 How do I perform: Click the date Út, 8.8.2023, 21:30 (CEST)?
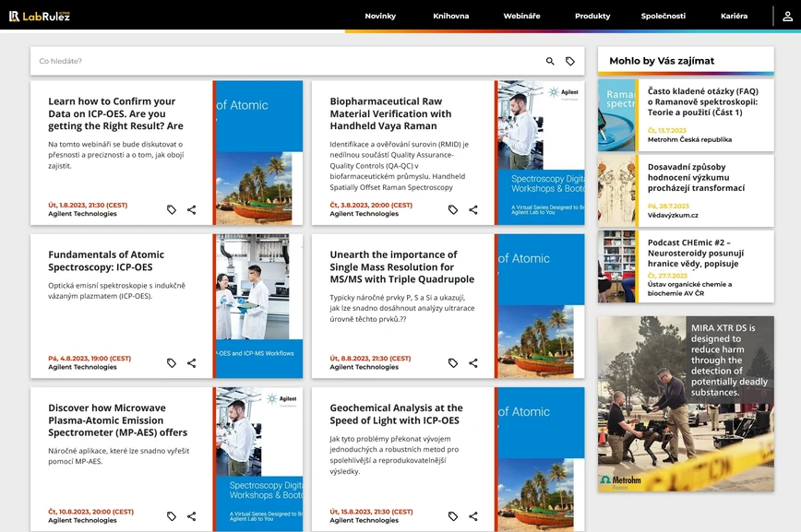(370, 359)
